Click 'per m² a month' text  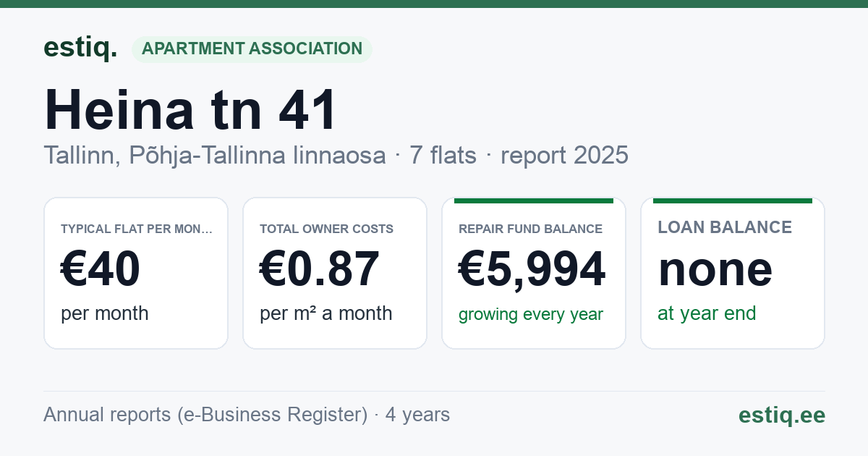pyautogui.click(x=326, y=313)
